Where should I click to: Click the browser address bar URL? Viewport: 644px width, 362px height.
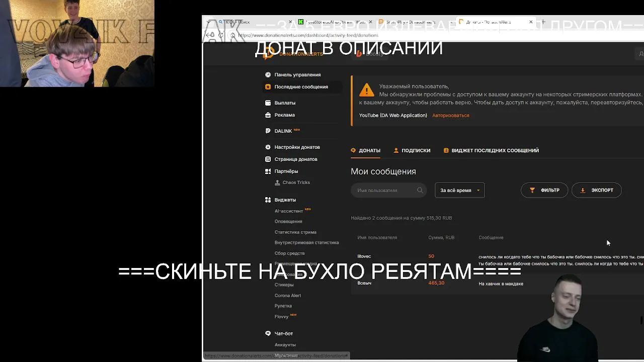point(307,35)
